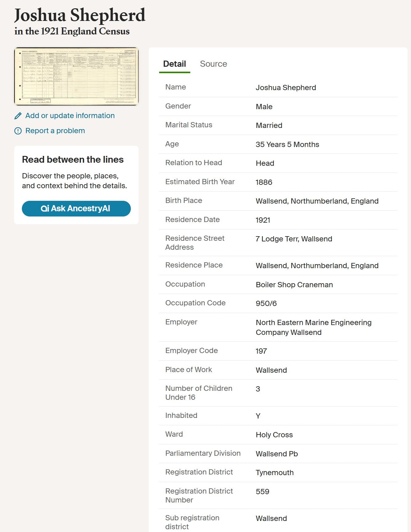Click the Joshua Shepherd page title
Screen dimensions: 411x532
(x=80, y=15)
